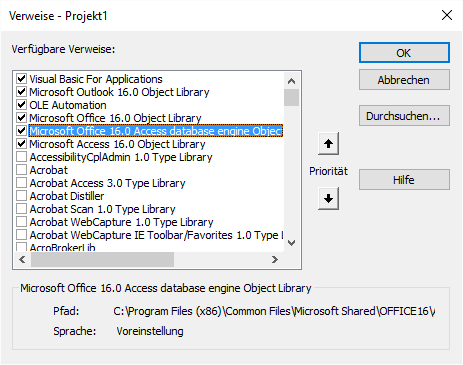Select 'Visual Basic For Applications' list entry
Image resolution: width=463 pixels, height=365 pixels.
tap(96, 79)
